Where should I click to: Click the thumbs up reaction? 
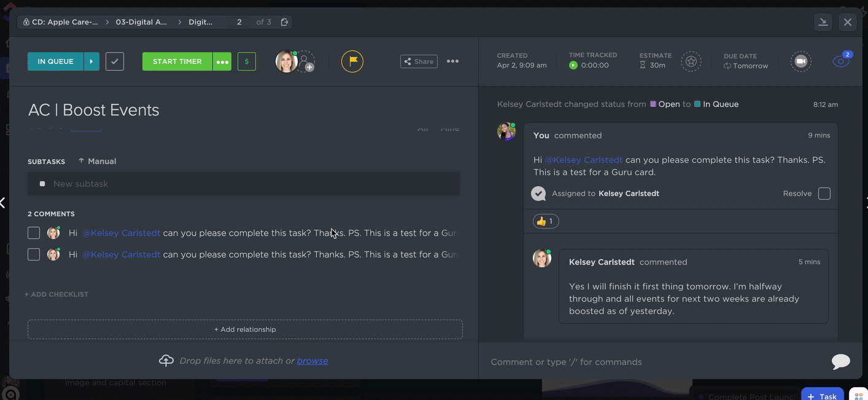(545, 221)
